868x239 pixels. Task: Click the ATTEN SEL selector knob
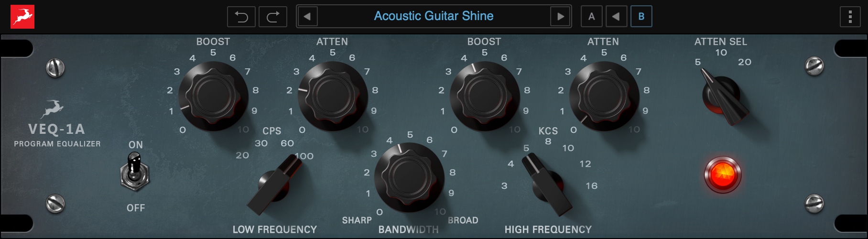pos(723,97)
